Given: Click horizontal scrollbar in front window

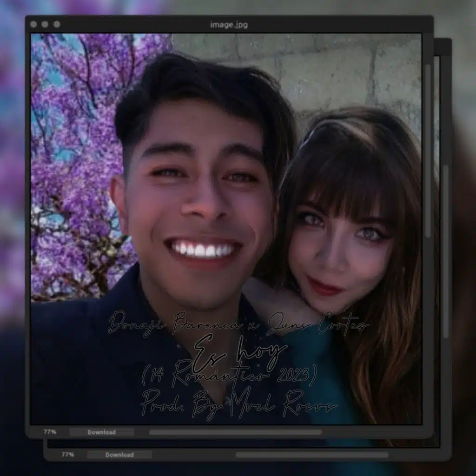Looking at the screenshot, I should click(x=235, y=432).
